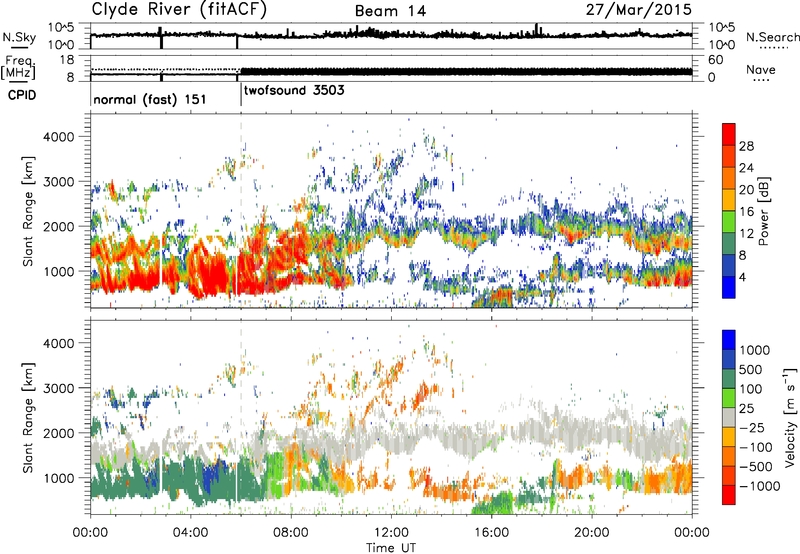Click the '18' tick on frequency axis

tap(67, 60)
